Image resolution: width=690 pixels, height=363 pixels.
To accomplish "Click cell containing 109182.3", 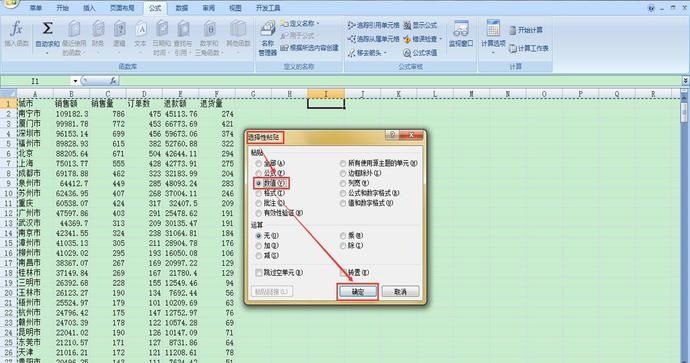I will coord(72,114).
